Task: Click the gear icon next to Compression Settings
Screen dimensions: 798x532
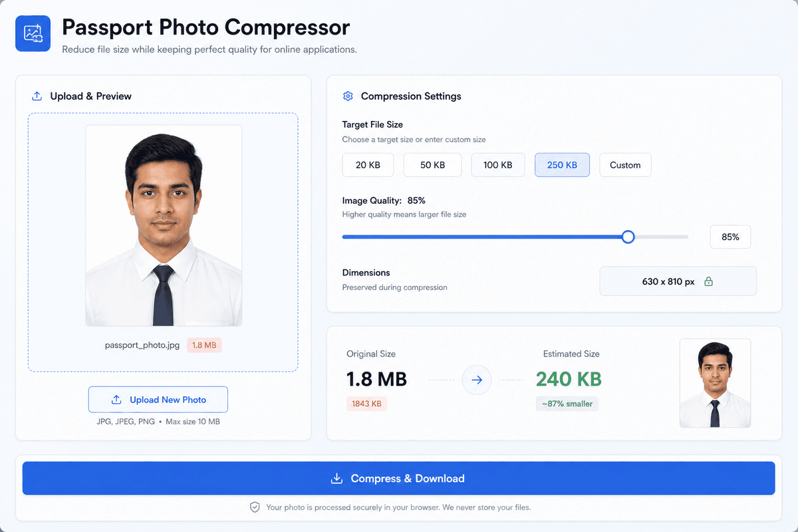Action: [348, 96]
